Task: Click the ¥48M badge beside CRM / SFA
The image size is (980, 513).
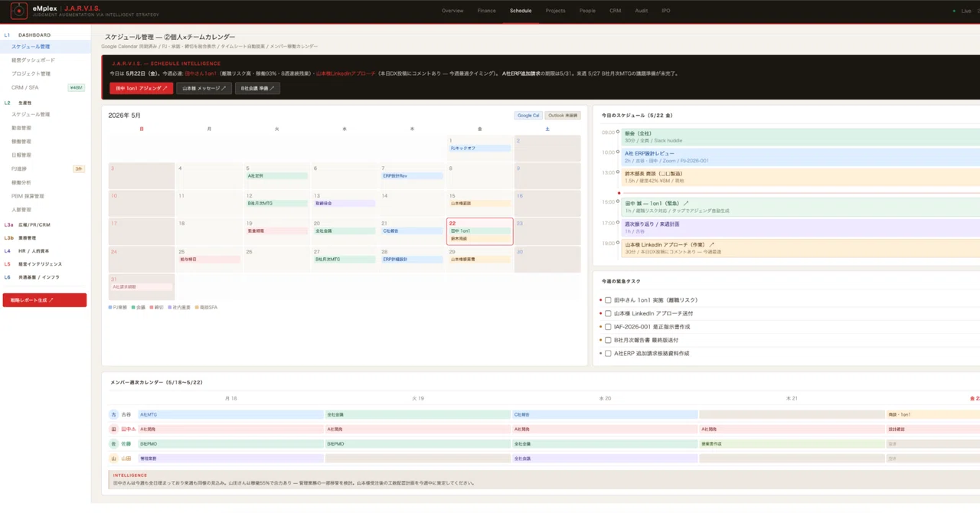Action: point(77,87)
